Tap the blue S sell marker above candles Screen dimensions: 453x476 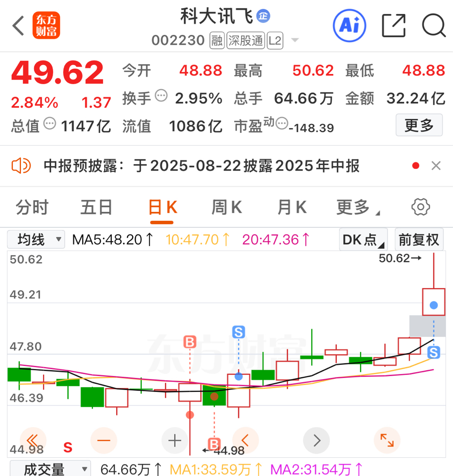tap(238, 332)
